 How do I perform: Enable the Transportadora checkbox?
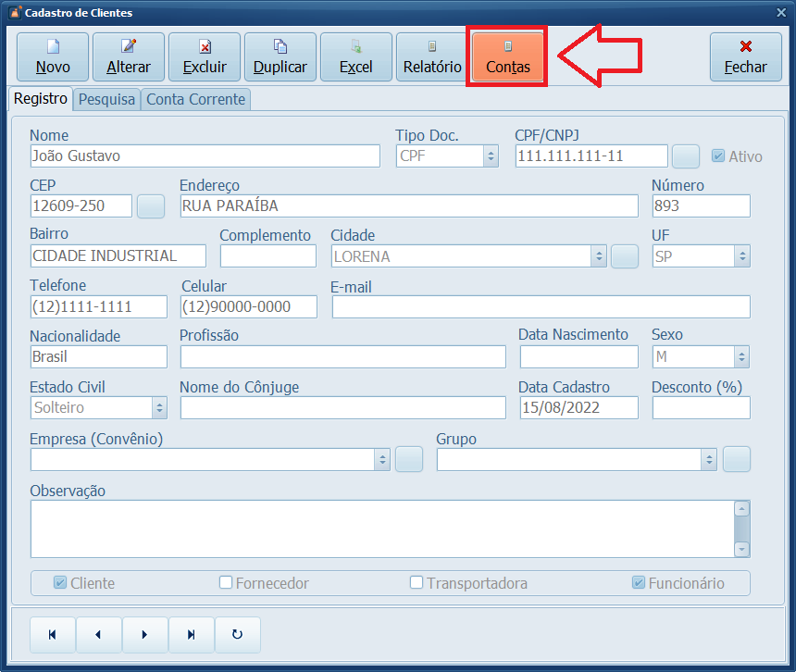(x=417, y=583)
